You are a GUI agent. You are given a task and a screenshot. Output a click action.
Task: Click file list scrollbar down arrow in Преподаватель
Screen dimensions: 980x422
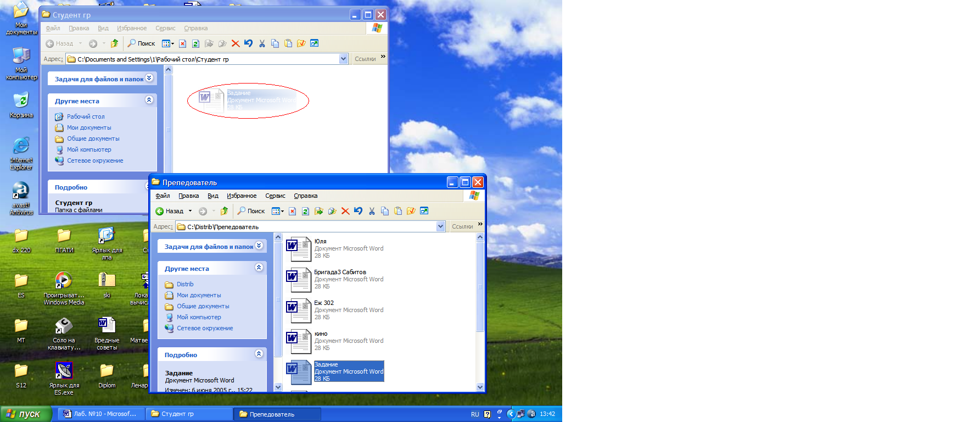(x=480, y=387)
